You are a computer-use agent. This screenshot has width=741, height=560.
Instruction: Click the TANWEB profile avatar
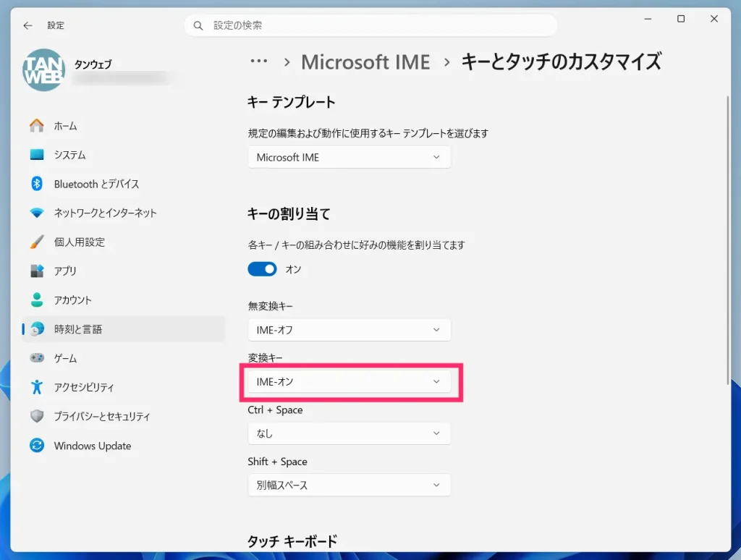pyautogui.click(x=43, y=70)
